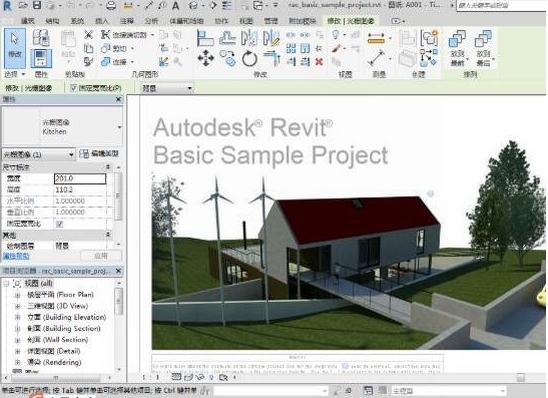Select the Array tool icon
Image resolution: width=548 pixels, height=398 pixels.
[291, 48]
